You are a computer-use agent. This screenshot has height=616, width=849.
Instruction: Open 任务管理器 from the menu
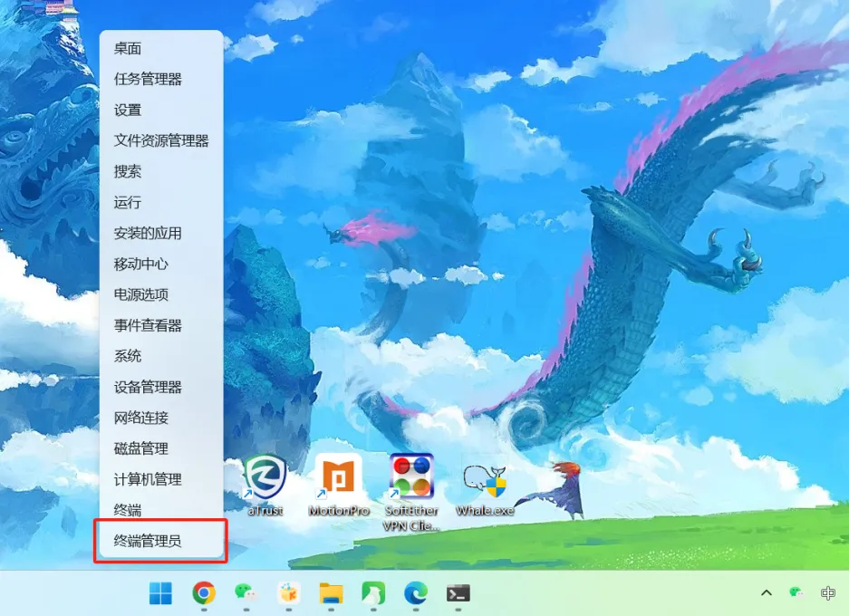(161, 79)
